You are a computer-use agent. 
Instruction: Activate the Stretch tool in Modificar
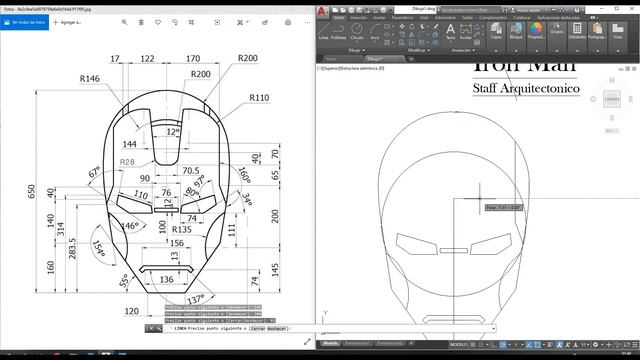tap(402, 42)
